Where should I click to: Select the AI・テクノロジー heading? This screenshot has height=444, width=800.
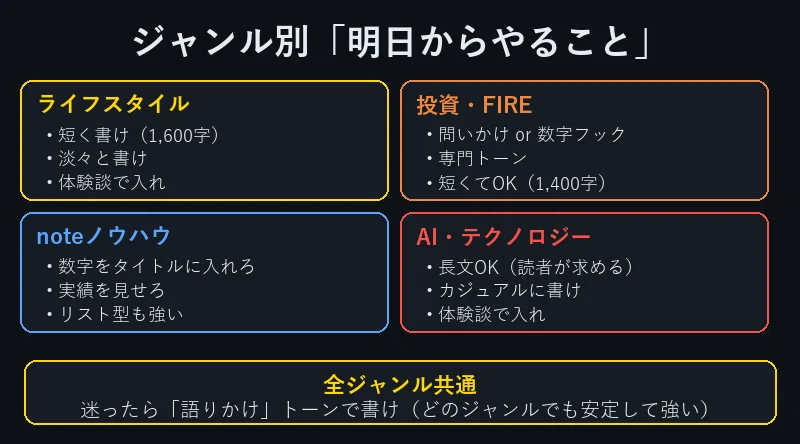pos(503,237)
